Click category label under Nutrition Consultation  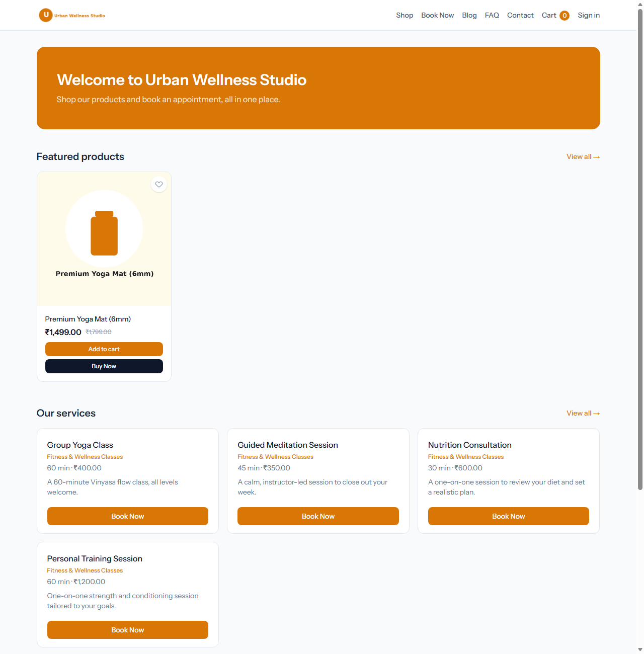[x=466, y=457]
